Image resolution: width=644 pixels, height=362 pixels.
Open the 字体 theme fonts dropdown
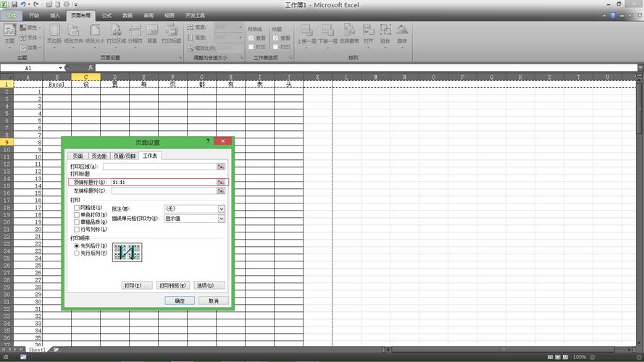point(30,38)
